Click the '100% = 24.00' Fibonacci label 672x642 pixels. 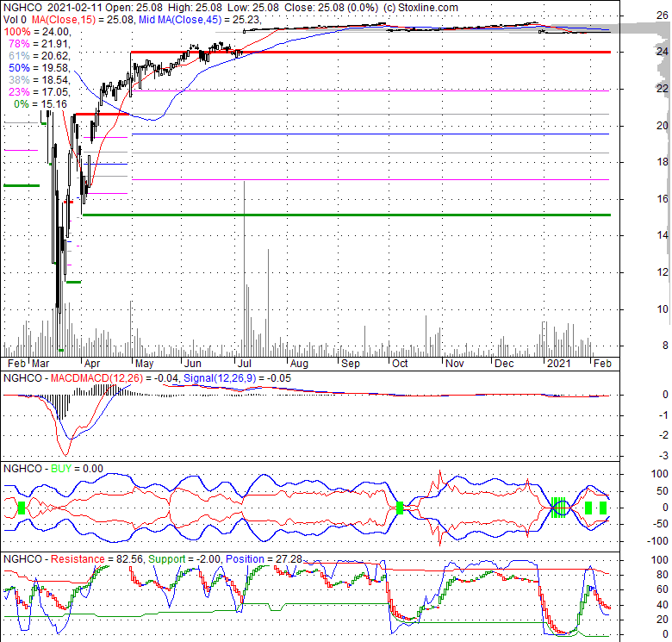click(x=36, y=32)
